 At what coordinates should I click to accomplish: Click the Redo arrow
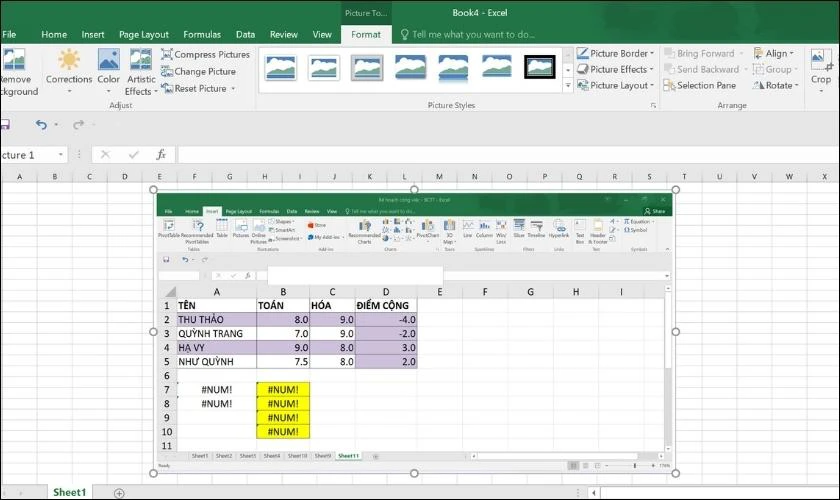tap(78, 124)
